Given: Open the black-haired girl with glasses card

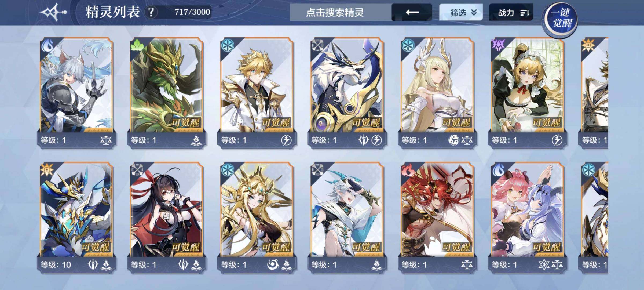Looking at the screenshot, I should (x=167, y=218).
